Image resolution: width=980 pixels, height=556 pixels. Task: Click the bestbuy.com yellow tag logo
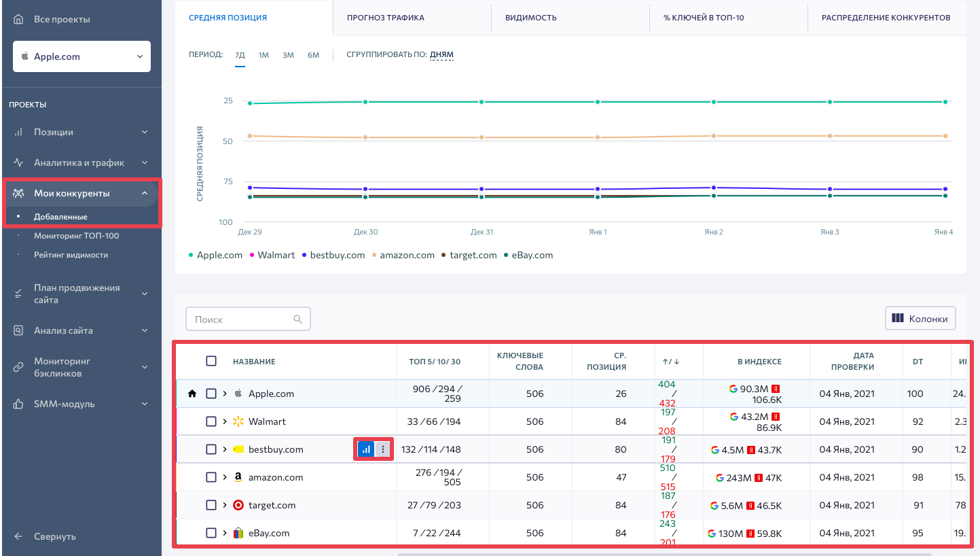click(238, 449)
